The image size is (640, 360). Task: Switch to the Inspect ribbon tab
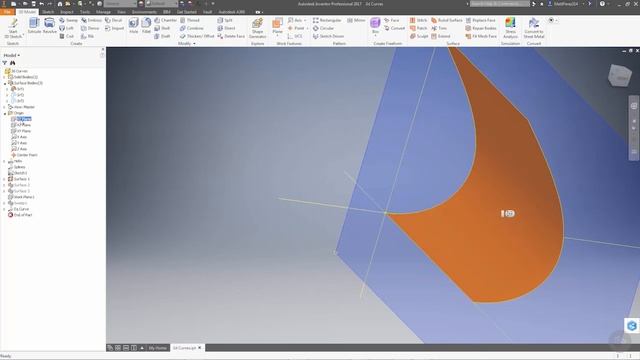click(x=67, y=12)
